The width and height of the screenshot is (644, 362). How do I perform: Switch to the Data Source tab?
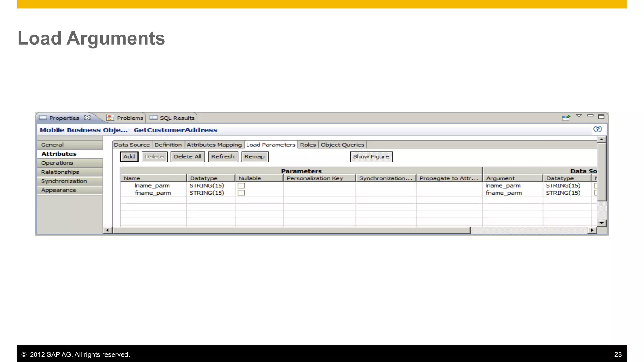(132, 145)
